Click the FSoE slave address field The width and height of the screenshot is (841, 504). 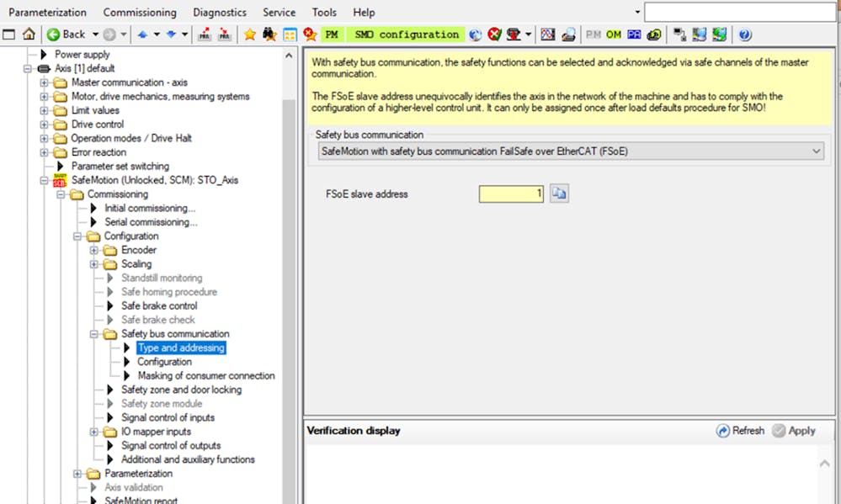pyautogui.click(x=511, y=194)
